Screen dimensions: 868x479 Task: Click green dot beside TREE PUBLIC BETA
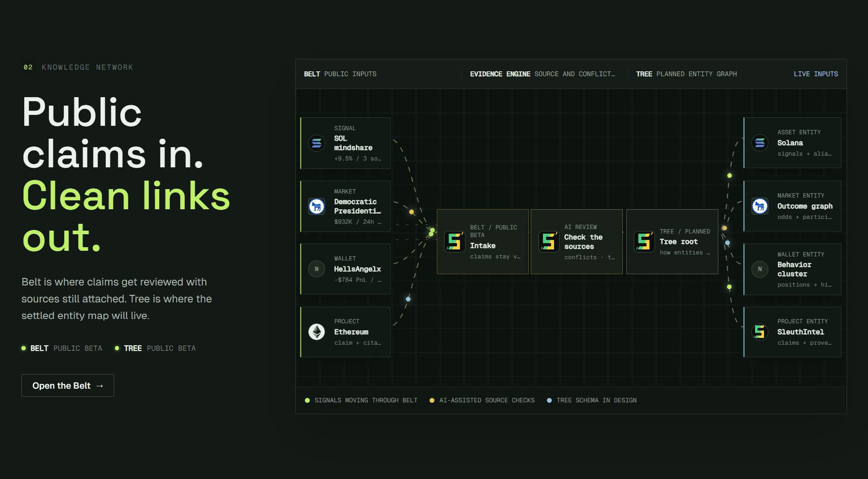point(117,348)
